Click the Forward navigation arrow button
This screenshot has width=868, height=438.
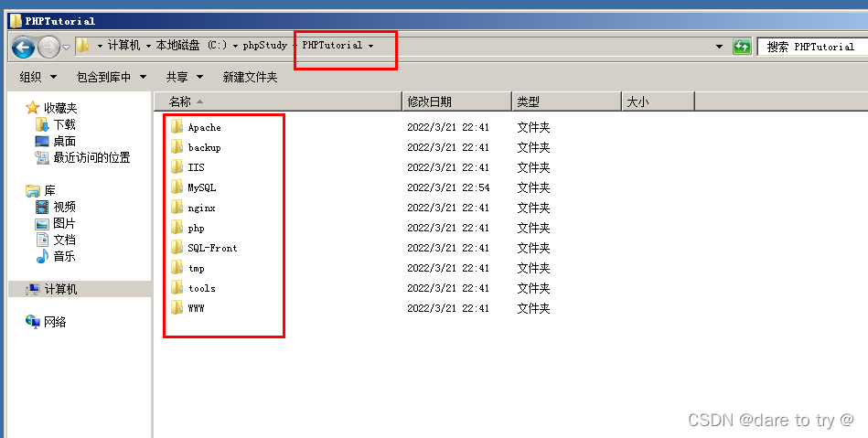point(48,47)
